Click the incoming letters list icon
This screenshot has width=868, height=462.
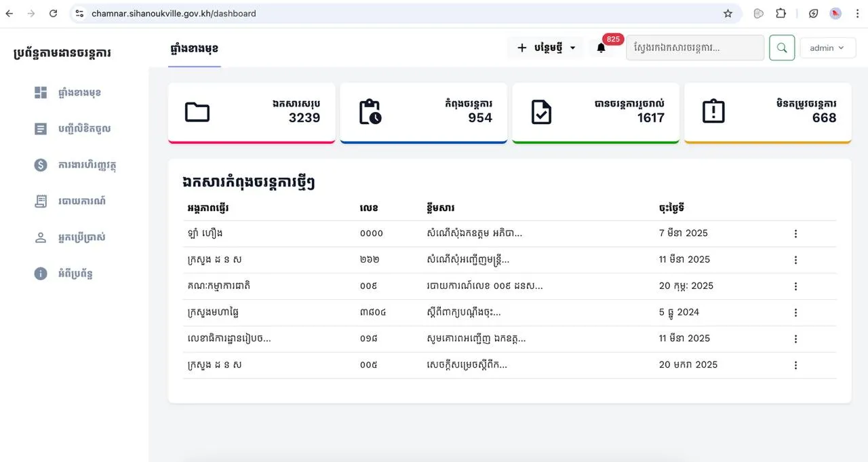(41, 129)
